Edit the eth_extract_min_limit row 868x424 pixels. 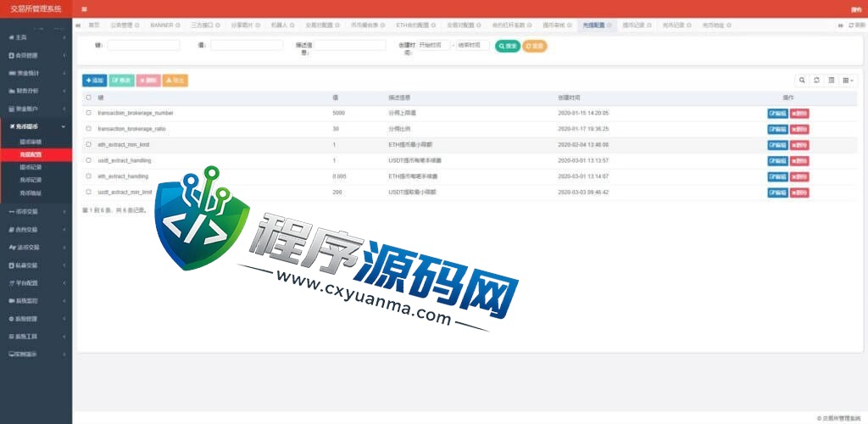pos(777,145)
